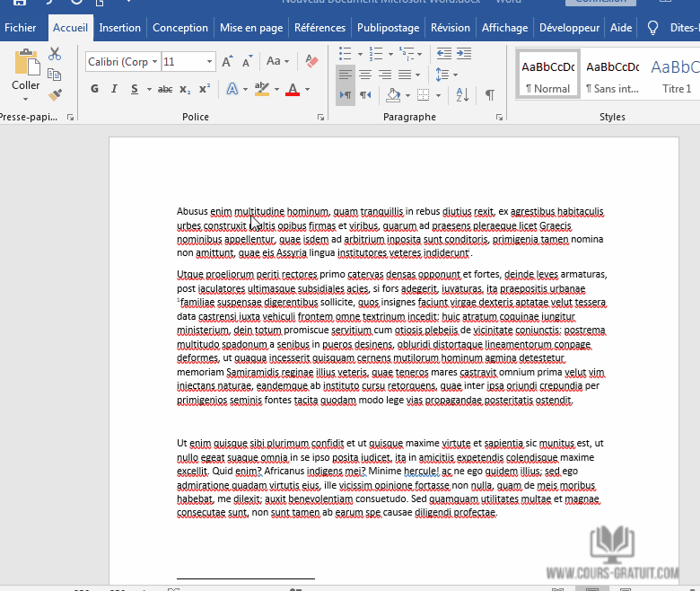Screen dimensions: 700x591
Task: Increase paragraph indent
Action: click(464, 54)
